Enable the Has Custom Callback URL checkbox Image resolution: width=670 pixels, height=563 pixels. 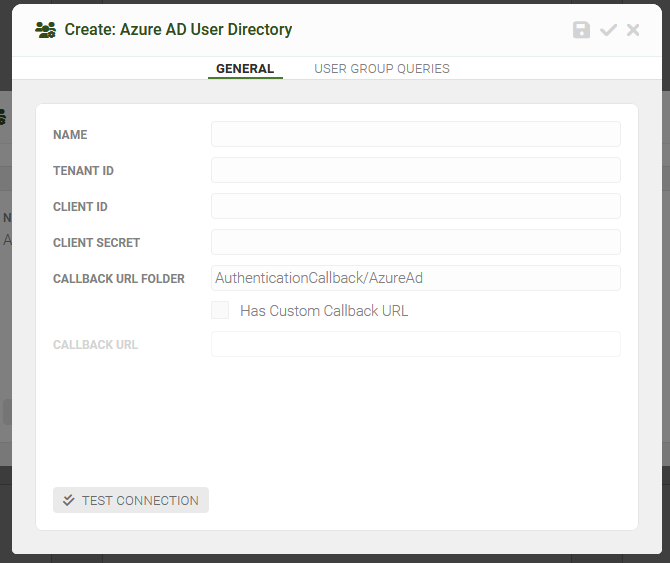click(220, 310)
